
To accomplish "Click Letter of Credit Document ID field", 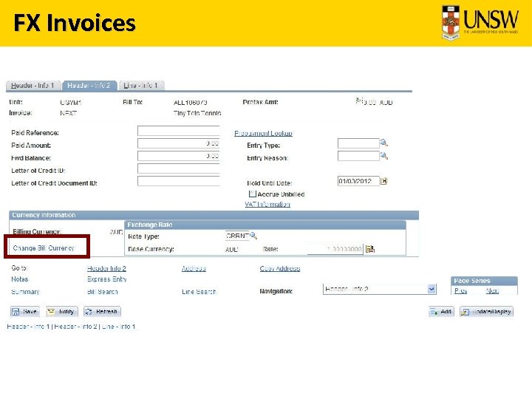I will pos(179,181).
